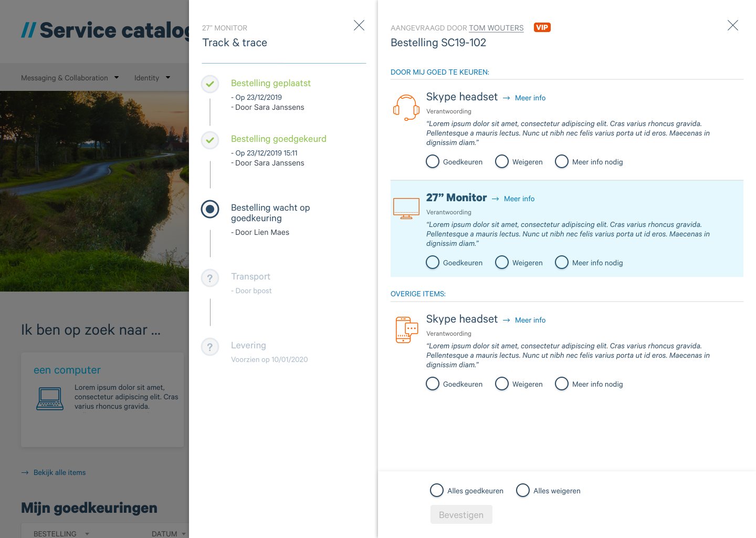Select Goedkeuren for the headset-icon Skype headset
This screenshot has width=756, height=538.
[x=433, y=161]
